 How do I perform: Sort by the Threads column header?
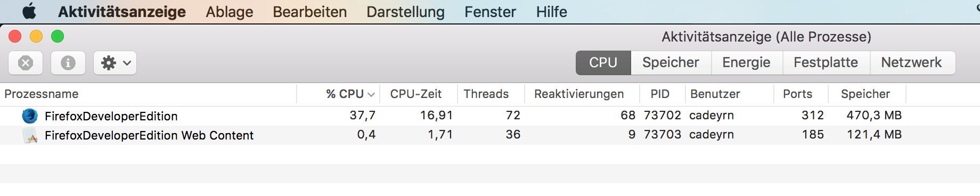point(486,94)
